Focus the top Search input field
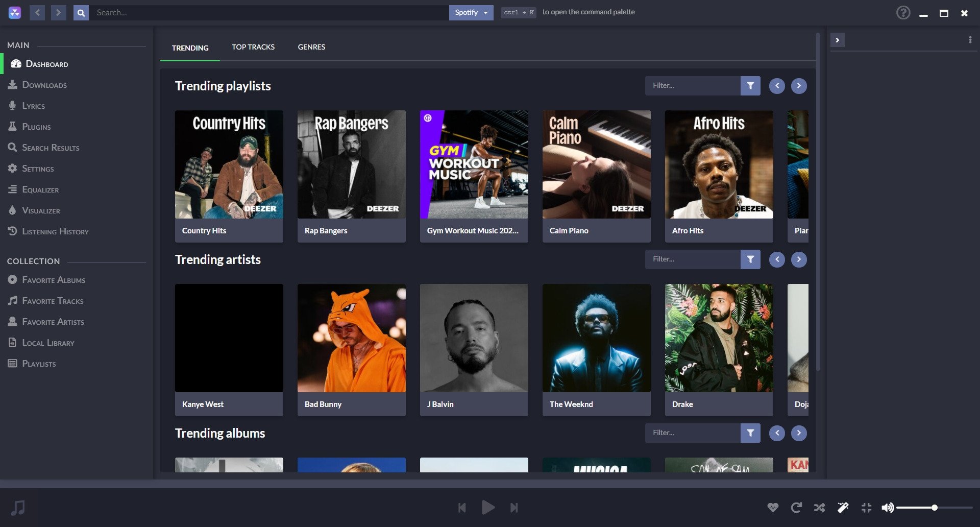This screenshot has height=527, width=980. [269, 13]
